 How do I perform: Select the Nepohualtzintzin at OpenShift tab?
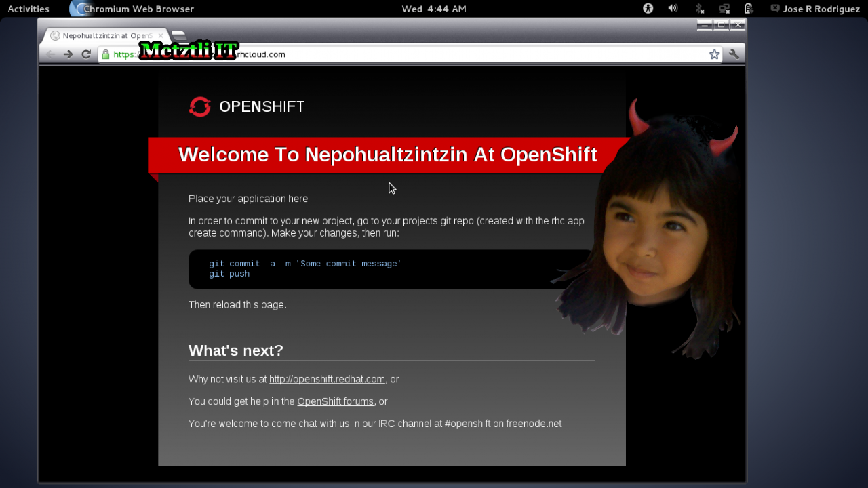106,35
